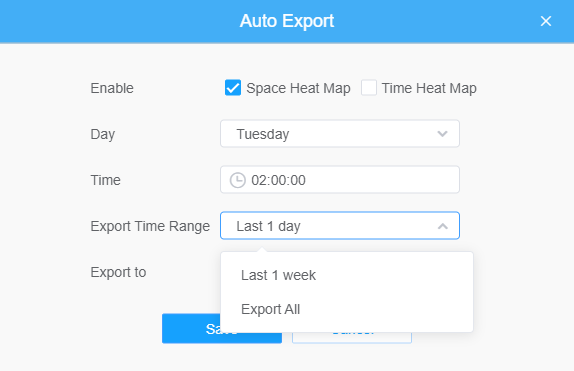Click the Enable label
The width and height of the screenshot is (574, 371).
[x=112, y=88]
